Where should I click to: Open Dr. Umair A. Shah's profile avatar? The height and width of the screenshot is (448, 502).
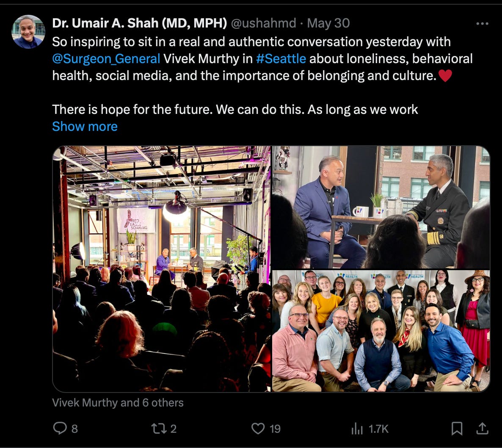(x=28, y=32)
